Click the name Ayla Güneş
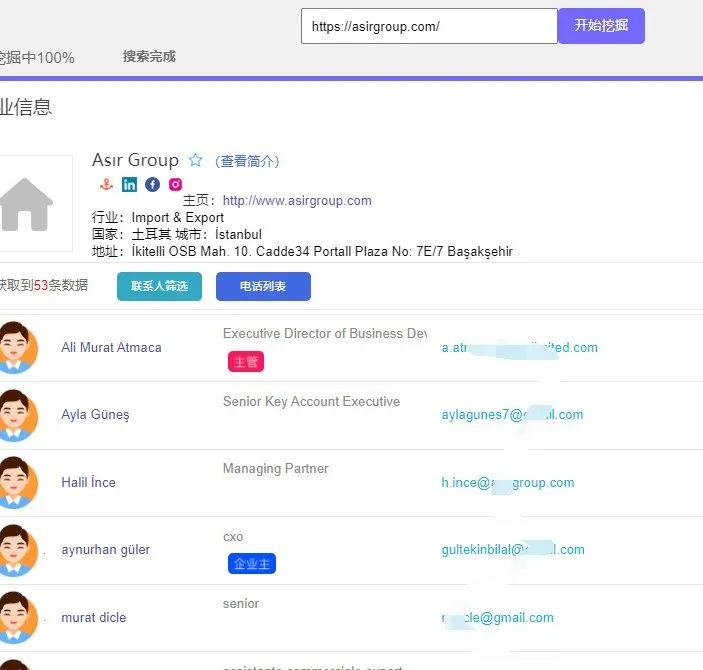This screenshot has height=670, width=703. [95, 415]
